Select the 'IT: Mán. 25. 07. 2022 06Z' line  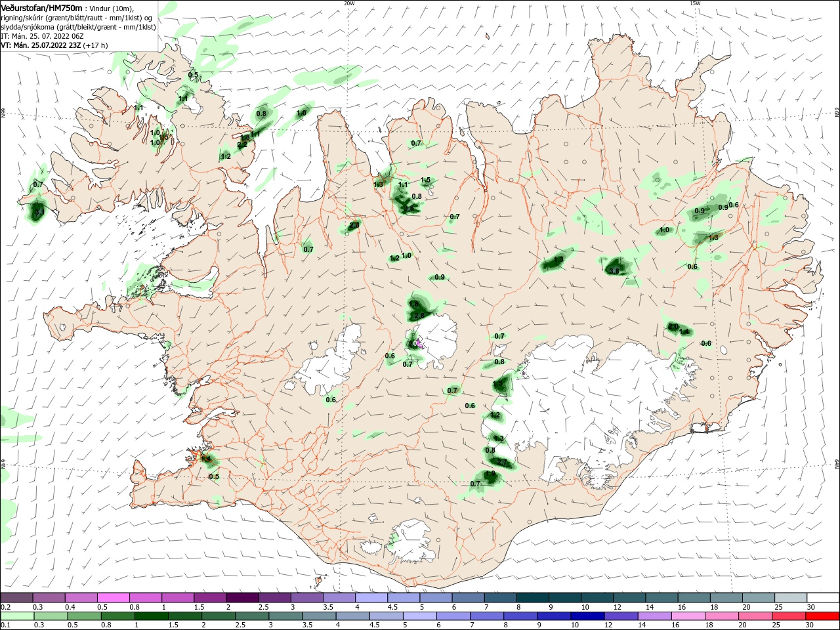click(x=41, y=36)
